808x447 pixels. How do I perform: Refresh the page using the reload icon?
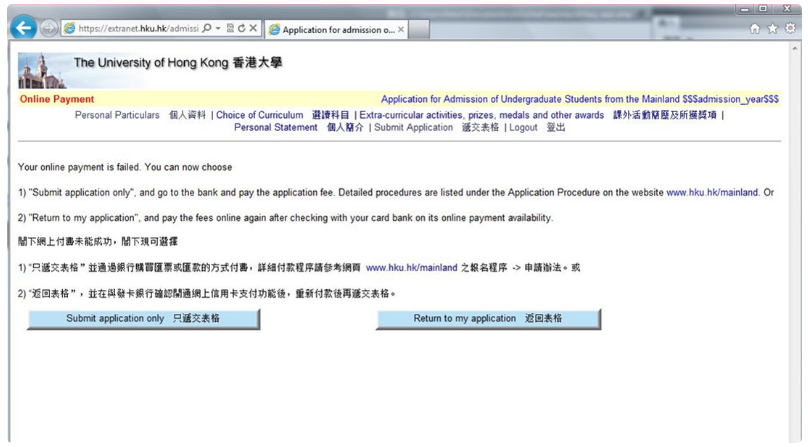tap(241, 29)
